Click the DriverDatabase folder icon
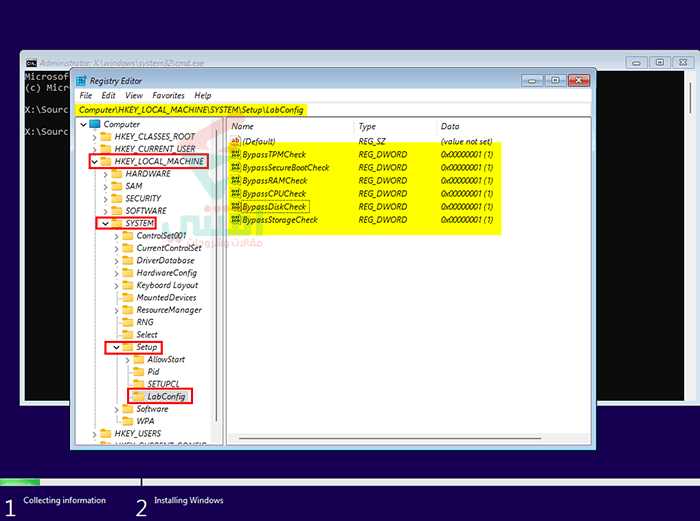700x521 pixels. [x=128, y=260]
